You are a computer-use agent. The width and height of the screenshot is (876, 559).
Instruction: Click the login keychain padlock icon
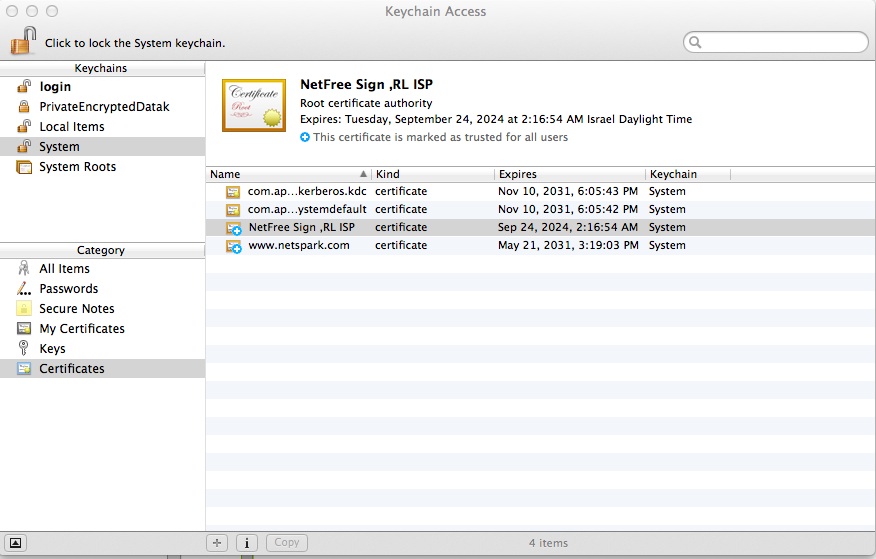24,86
